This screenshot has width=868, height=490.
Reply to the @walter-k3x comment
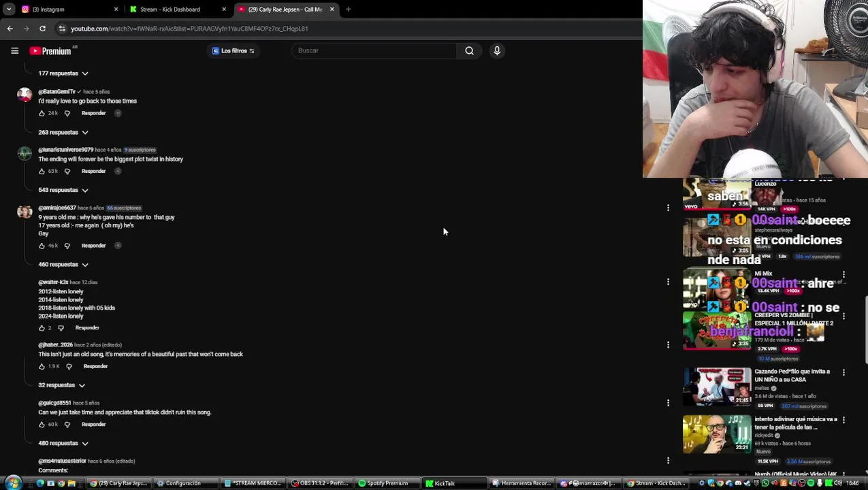(87, 328)
